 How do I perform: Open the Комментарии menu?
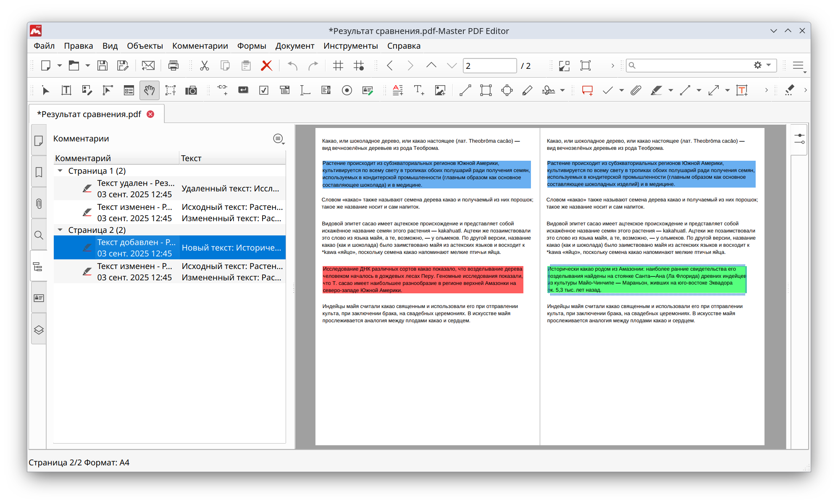click(x=200, y=46)
